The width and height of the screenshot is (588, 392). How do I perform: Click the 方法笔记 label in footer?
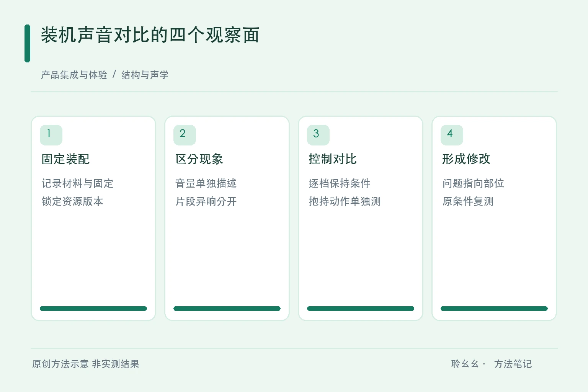pyautogui.click(x=513, y=364)
